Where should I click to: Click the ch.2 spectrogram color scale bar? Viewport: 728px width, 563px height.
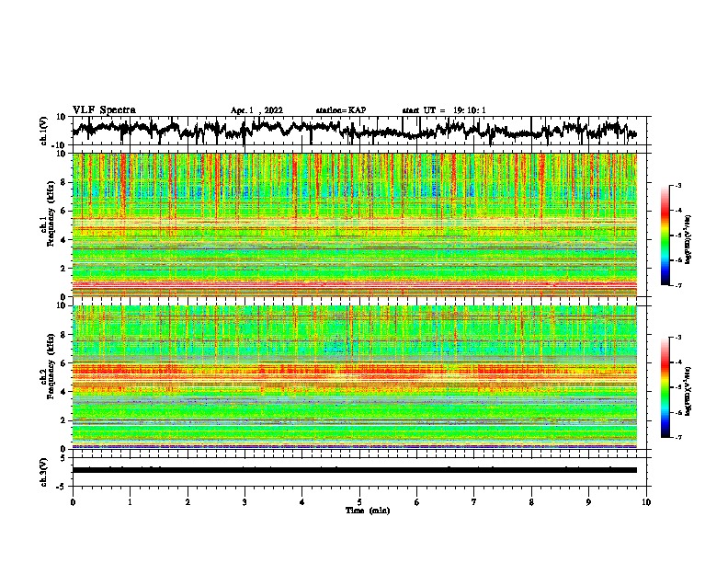pos(665,387)
